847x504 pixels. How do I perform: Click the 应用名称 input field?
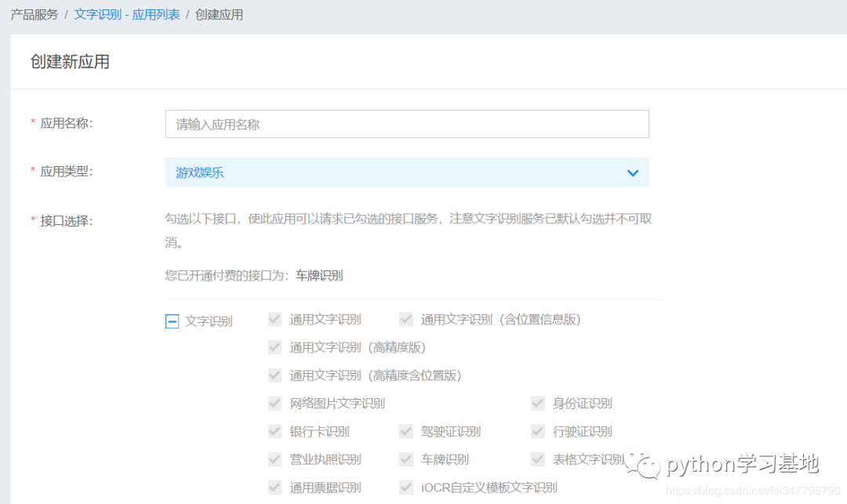pyautogui.click(x=407, y=124)
